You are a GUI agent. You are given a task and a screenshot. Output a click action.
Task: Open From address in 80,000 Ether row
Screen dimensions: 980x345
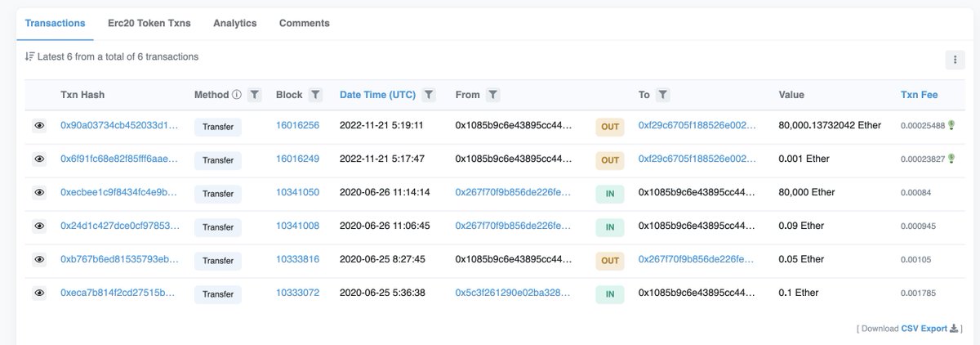pyautogui.click(x=514, y=193)
